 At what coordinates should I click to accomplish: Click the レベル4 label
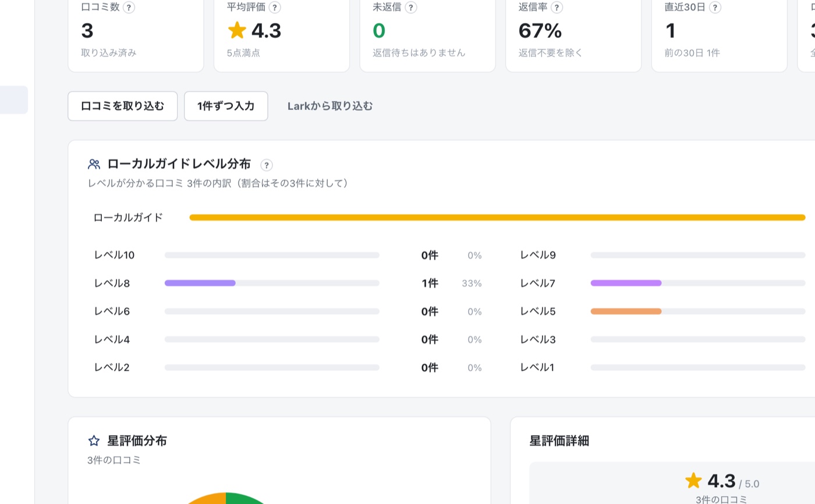click(x=112, y=339)
